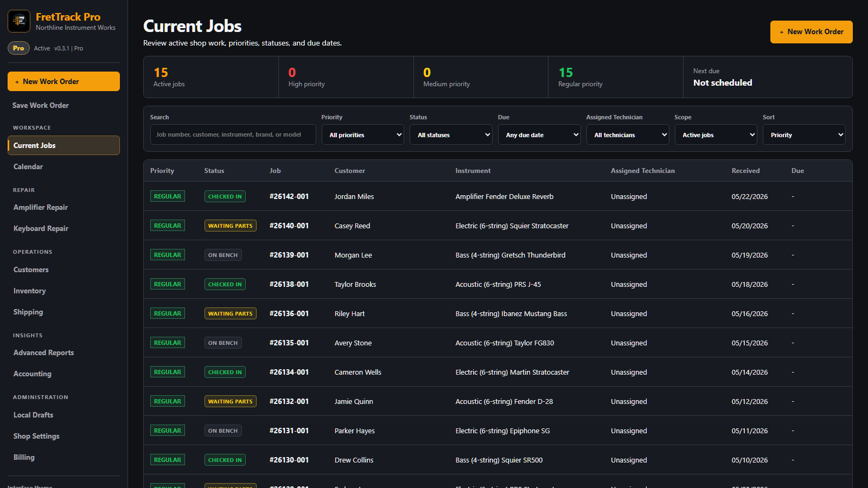868x488 pixels.
Task: Click Bass Gretsch Thunderbird instrument cell
Action: point(510,255)
